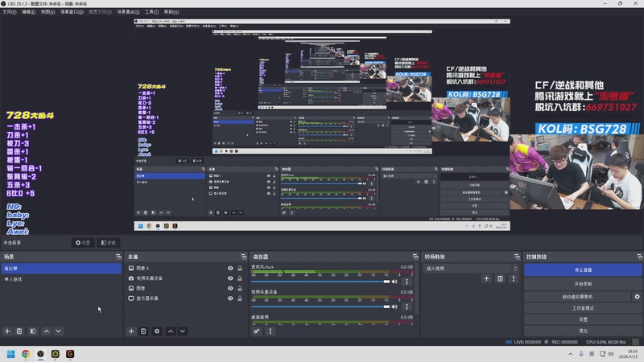Add a scene transition with plus icon
The height and width of the screenshot is (362, 644).
click(486, 278)
